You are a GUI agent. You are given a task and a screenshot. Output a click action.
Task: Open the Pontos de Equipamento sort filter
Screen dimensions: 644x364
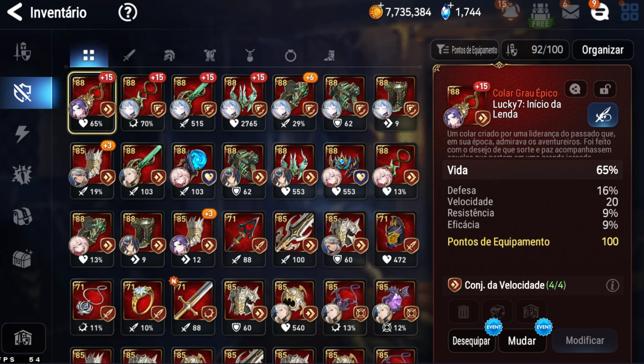pos(465,50)
